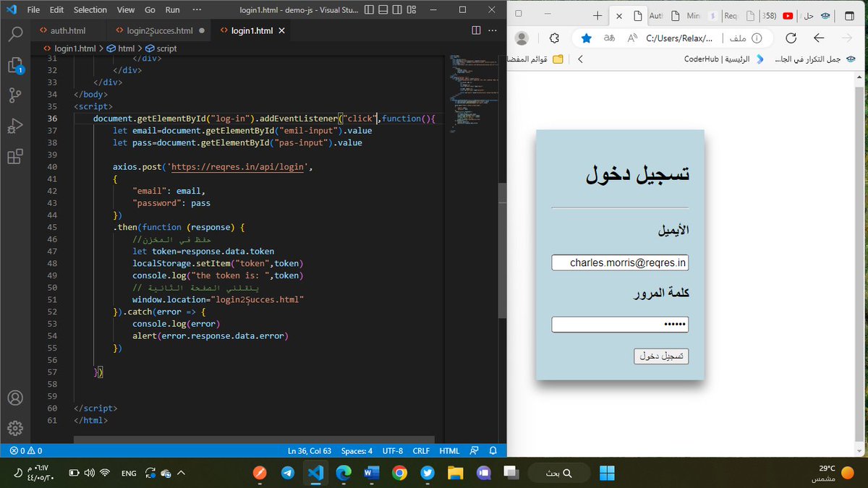Refresh the browser page
Viewport: 868px width, 488px height.
coord(791,38)
